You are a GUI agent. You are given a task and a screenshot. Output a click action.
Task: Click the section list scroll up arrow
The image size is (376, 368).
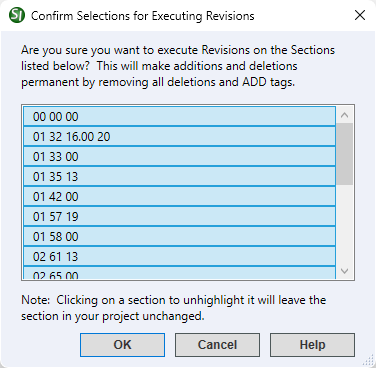click(x=345, y=115)
